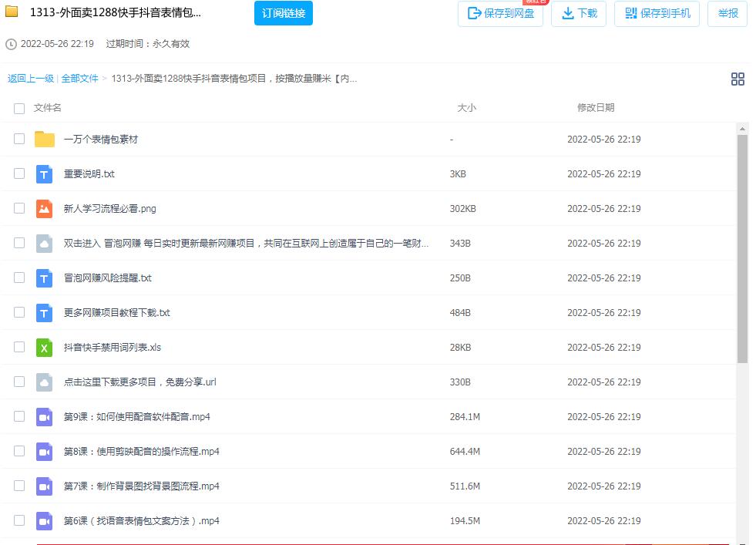756x545 pixels.
Task: Sort by the 文件名 column header
Action: pyautogui.click(x=47, y=108)
